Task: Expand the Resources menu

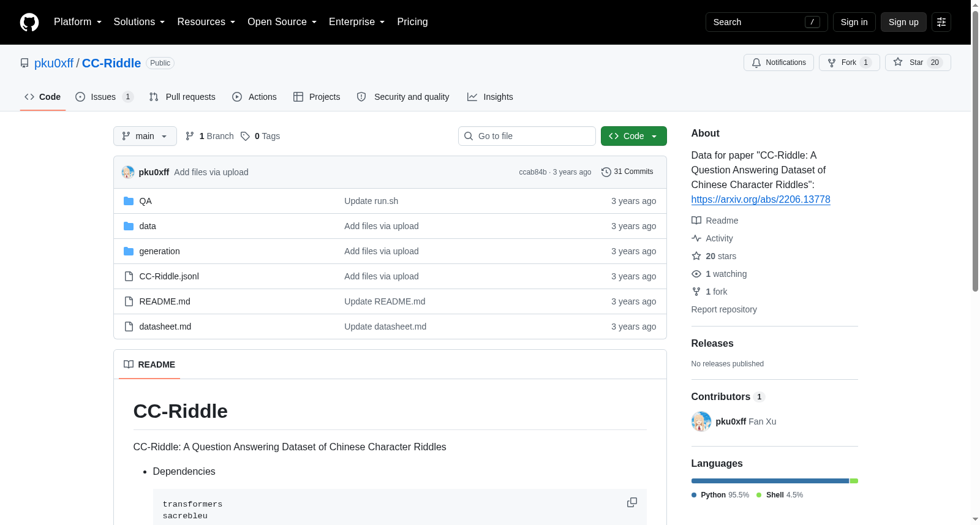Action: (206, 22)
